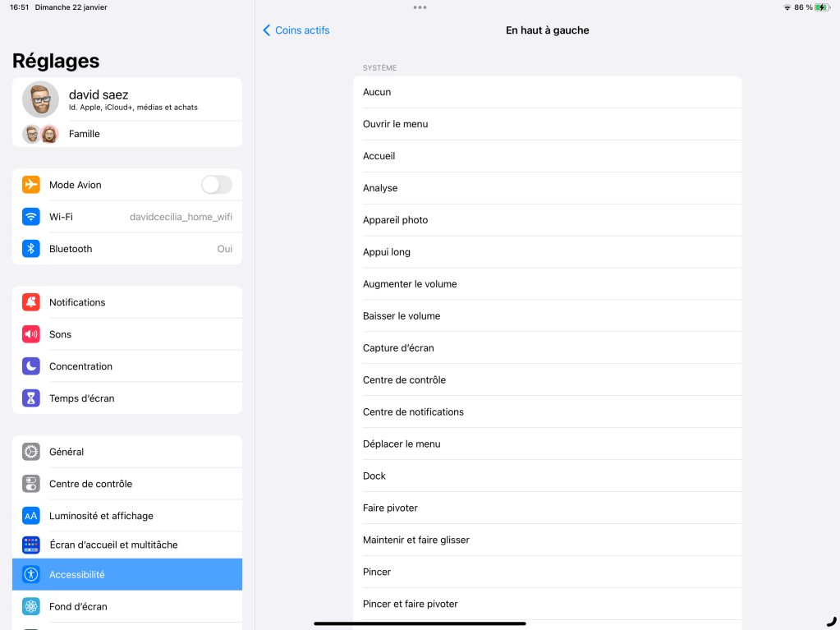The width and height of the screenshot is (840, 630).
Task: Open Fond d'écran via its flower icon
Action: click(31, 607)
